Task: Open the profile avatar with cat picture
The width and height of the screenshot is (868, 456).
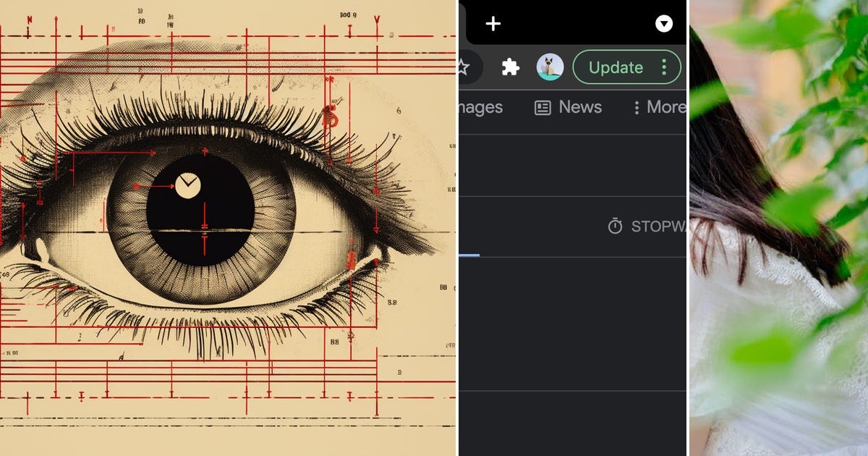Action: [550, 67]
